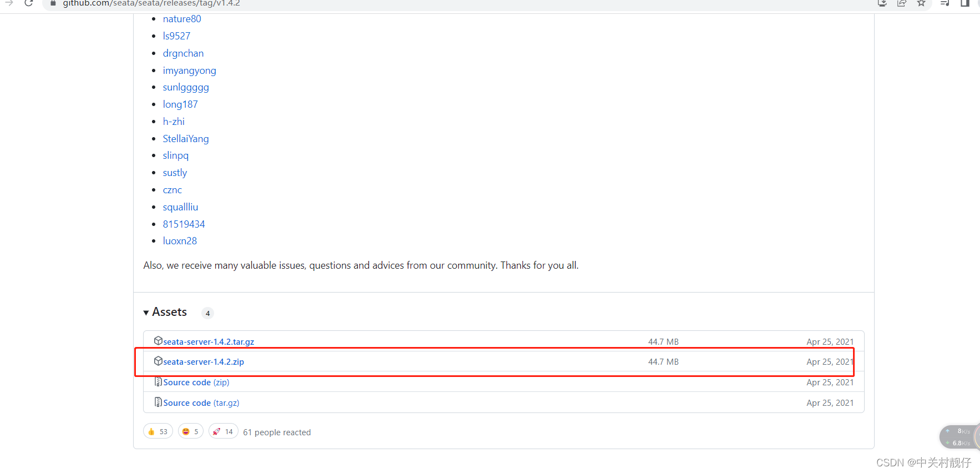
Task: Click the 44.7 MB size of the zip
Action: 663,362
